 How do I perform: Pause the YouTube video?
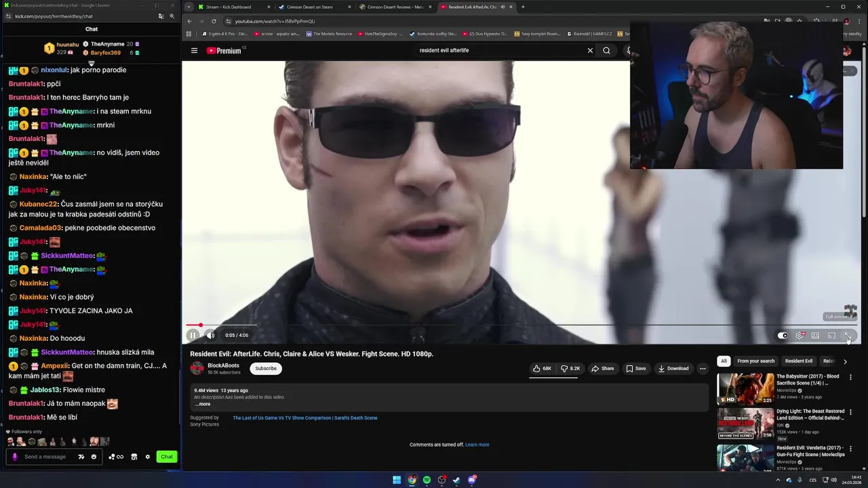pos(193,335)
